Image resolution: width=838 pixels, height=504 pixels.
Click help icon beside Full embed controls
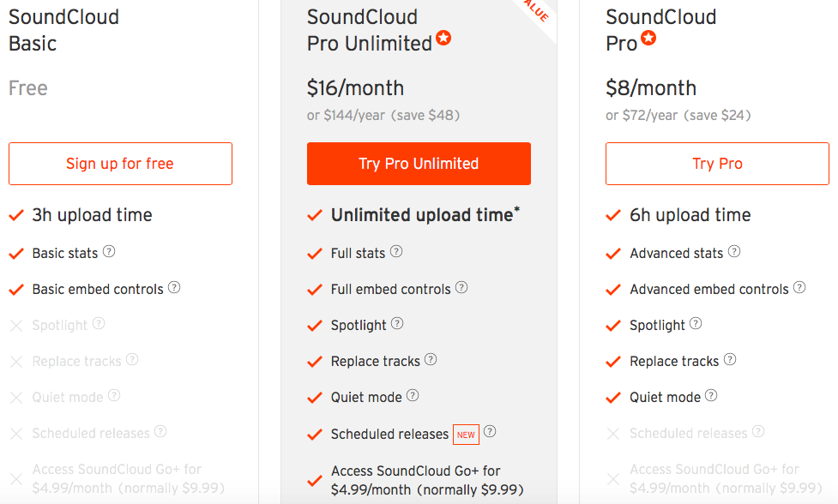[x=461, y=288]
